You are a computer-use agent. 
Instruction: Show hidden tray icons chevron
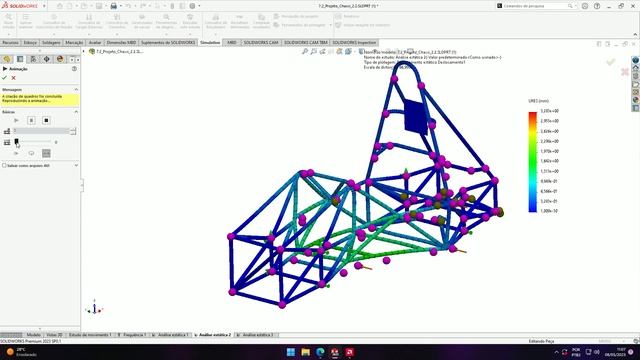(x=556, y=352)
